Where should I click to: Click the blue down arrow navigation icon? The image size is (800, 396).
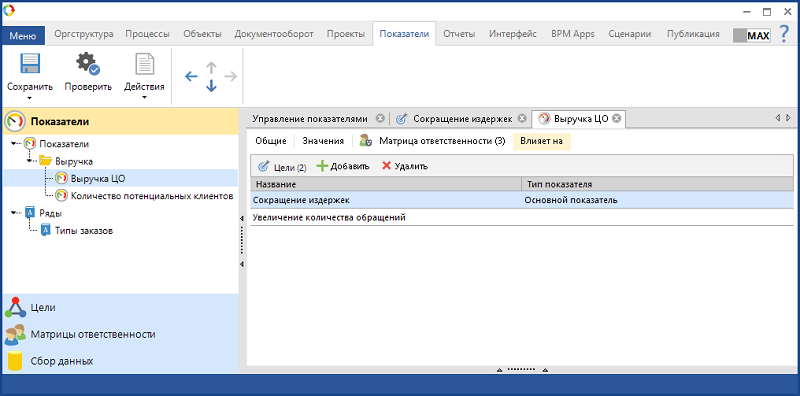[x=211, y=86]
